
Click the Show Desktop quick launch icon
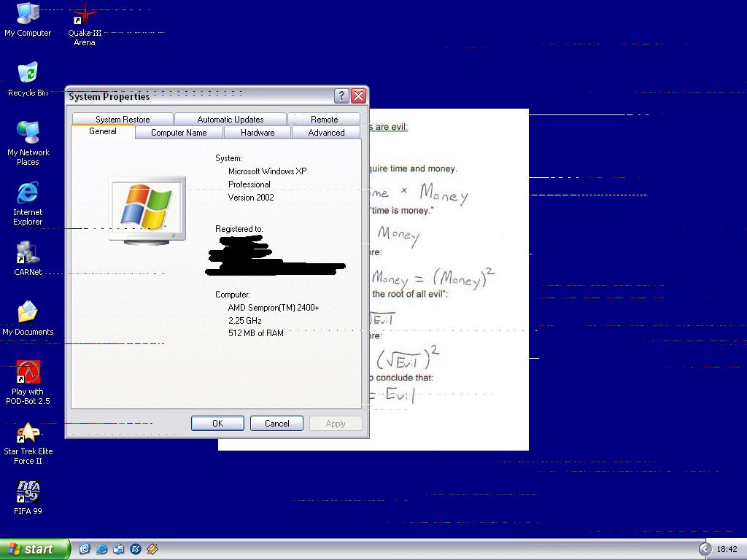tap(85, 549)
